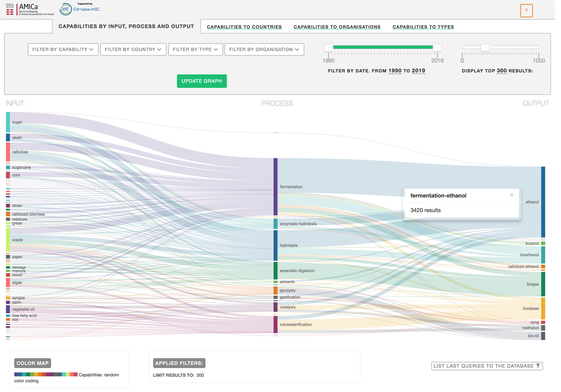The image size is (561, 392).
Task: Switch to Capabilities to Countries tab
Action: click(247, 27)
